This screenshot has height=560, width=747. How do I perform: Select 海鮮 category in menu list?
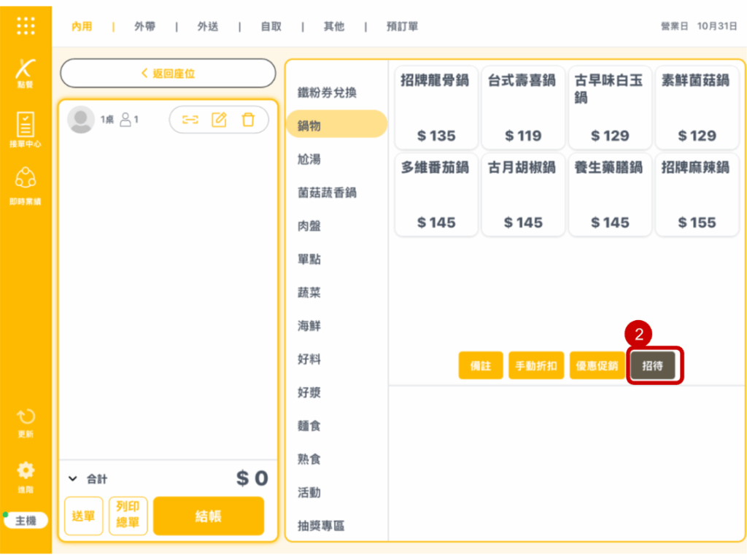[x=309, y=326]
